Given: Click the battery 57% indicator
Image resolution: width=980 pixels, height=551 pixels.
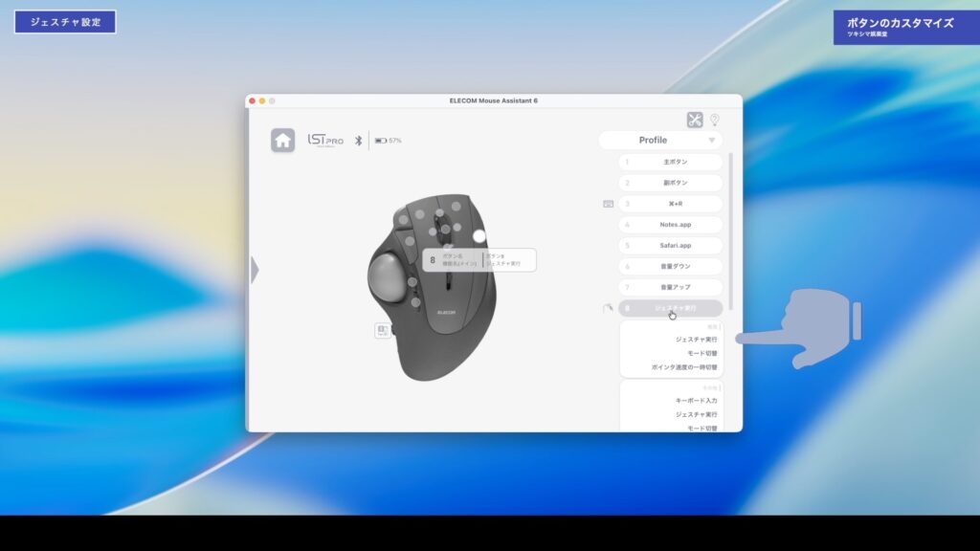Looking at the screenshot, I should click(x=388, y=141).
